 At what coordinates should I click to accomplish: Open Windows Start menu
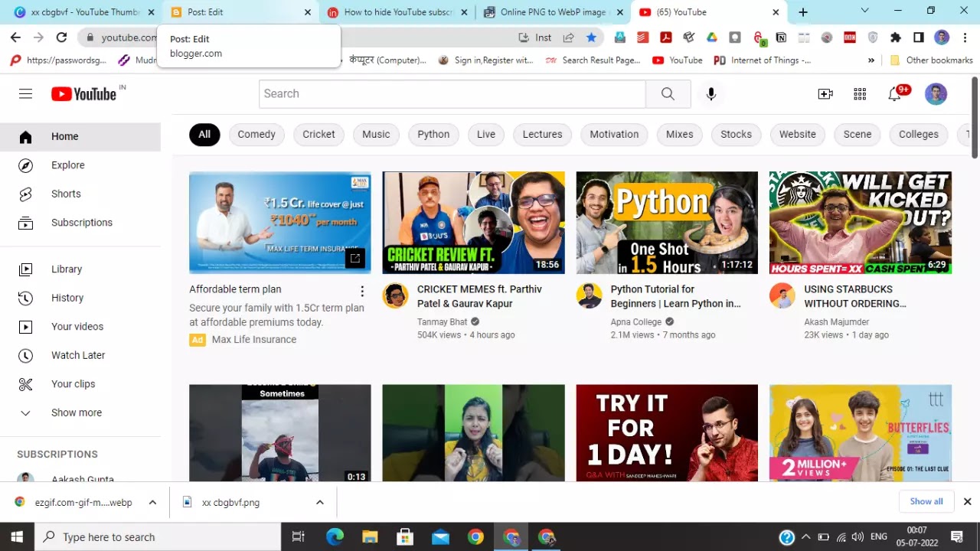coord(17,536)
